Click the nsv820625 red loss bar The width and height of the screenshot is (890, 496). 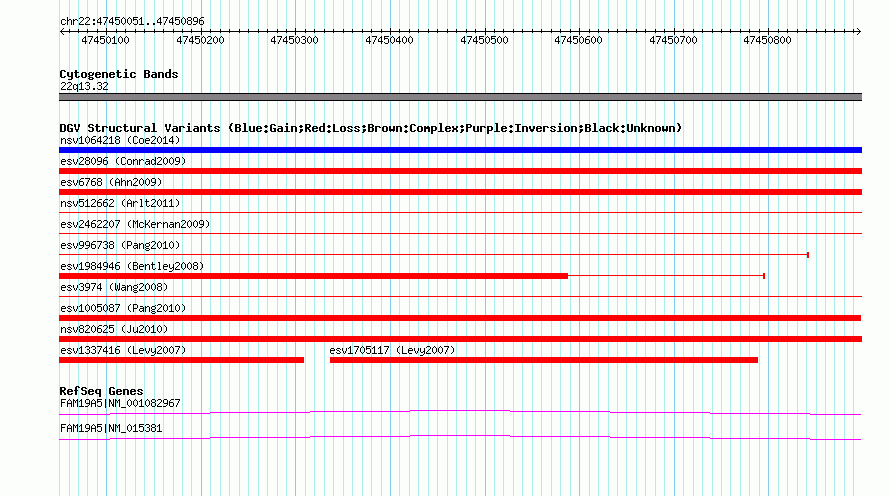click(x=460, y=339)
